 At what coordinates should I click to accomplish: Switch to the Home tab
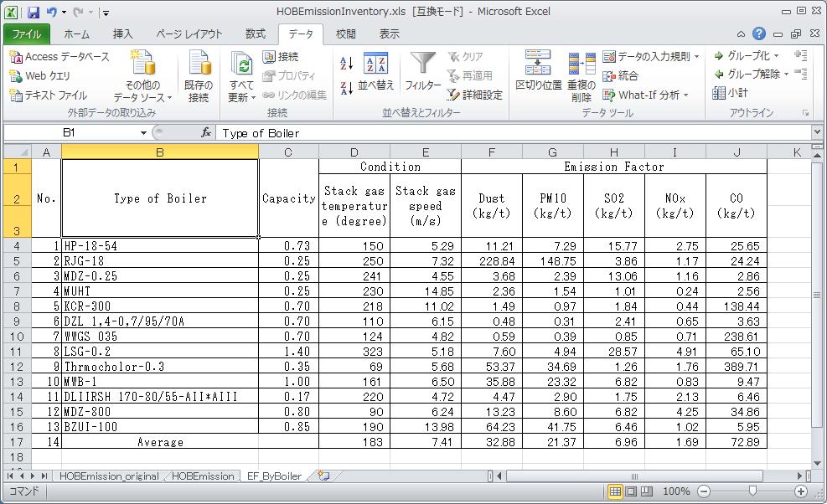click(x=76, y=34)
